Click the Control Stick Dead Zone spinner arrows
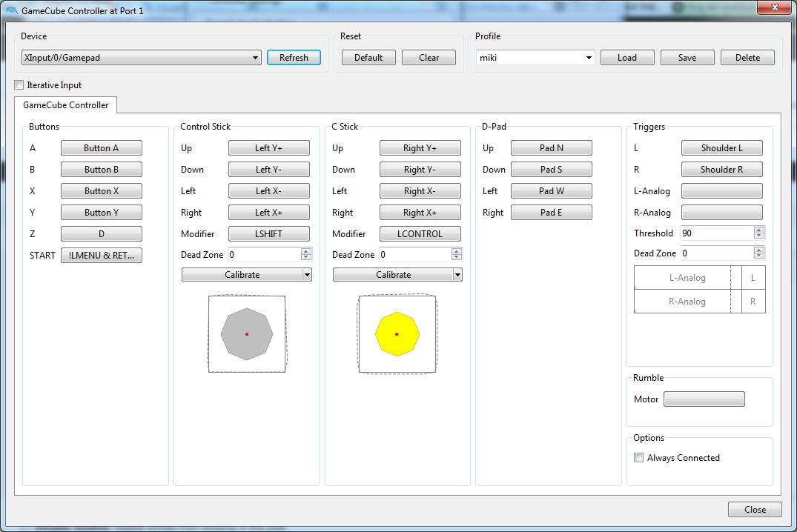This screenshot has width=797, height=532. click(306, 255)
